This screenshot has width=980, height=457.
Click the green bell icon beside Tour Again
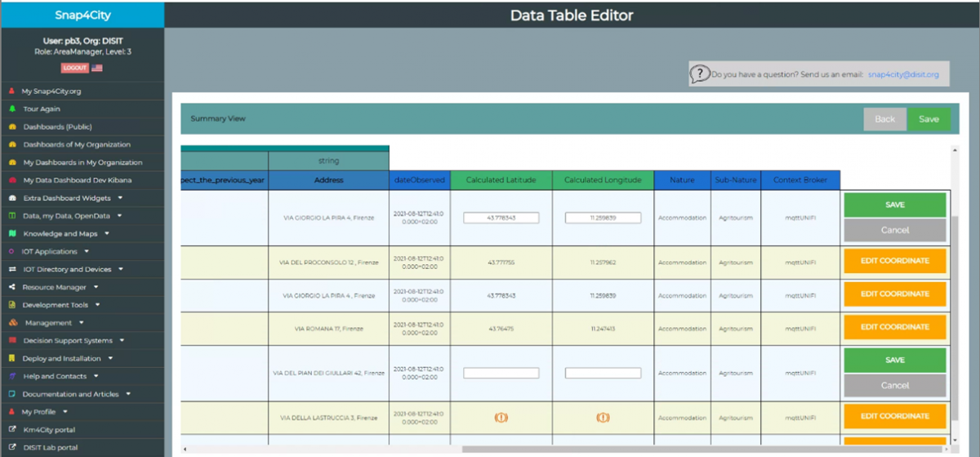click(12, 109)
